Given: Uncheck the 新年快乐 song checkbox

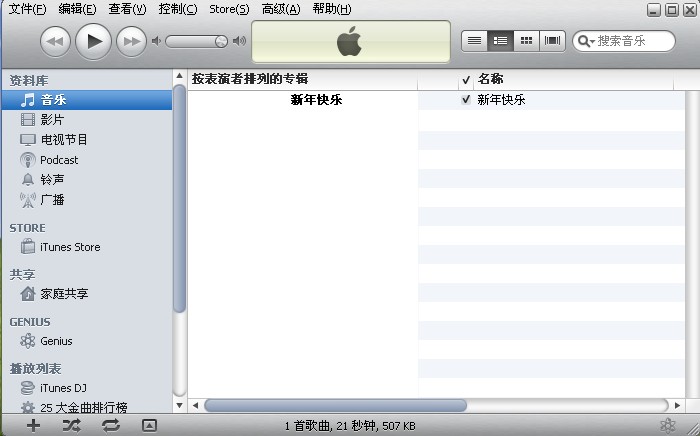Looking at the screenshot, I should tap(466, 100).
